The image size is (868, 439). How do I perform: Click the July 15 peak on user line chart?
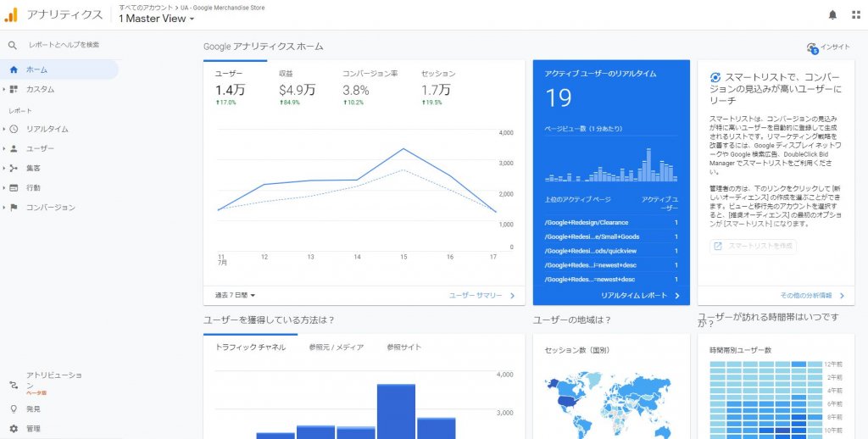tap(403, 149)
